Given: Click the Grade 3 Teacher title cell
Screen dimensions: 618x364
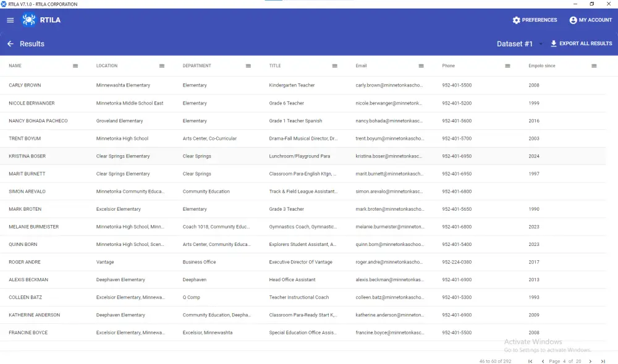Looking at the screenshot, I should (287, 209).
